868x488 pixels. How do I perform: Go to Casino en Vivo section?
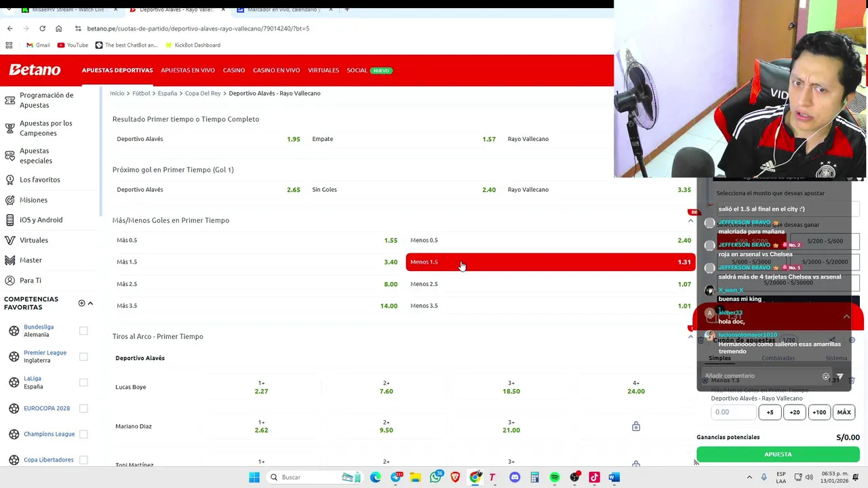point(276,70)
